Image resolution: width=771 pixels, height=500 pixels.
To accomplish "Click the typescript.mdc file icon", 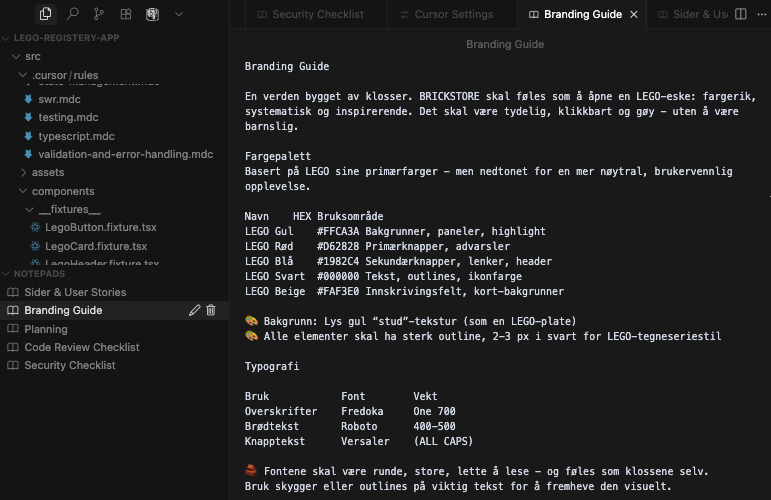I will pos(28,136).
